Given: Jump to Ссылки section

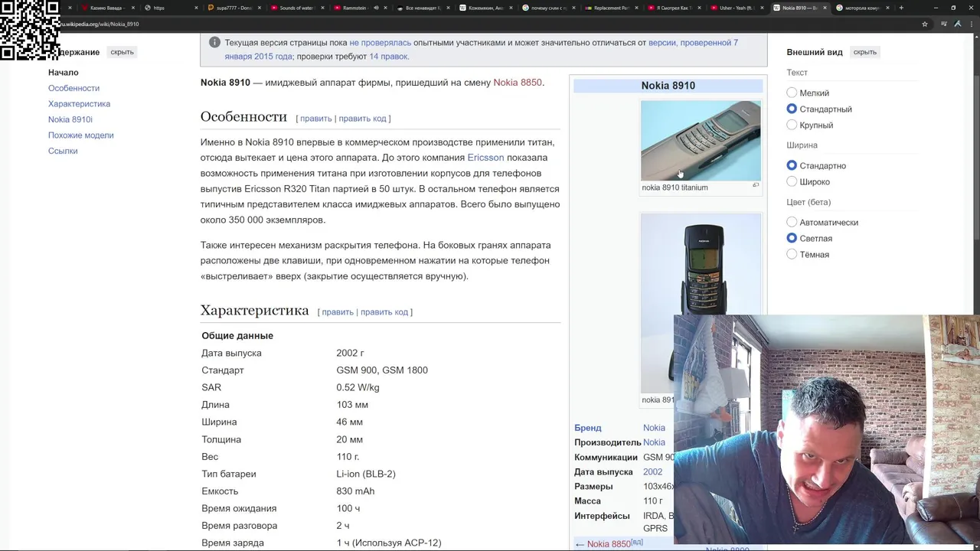Looking at the screenshot, I should tap(63, 151).
